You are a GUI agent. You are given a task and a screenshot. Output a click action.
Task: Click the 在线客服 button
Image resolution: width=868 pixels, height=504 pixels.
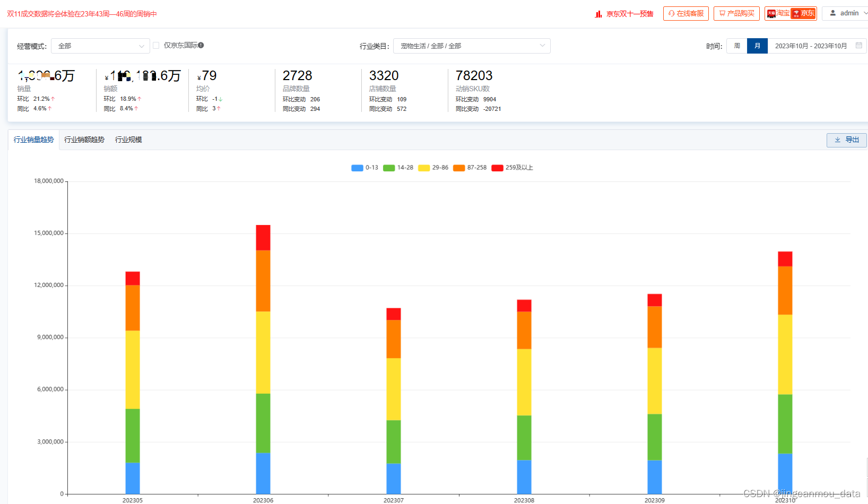point(686,13)
